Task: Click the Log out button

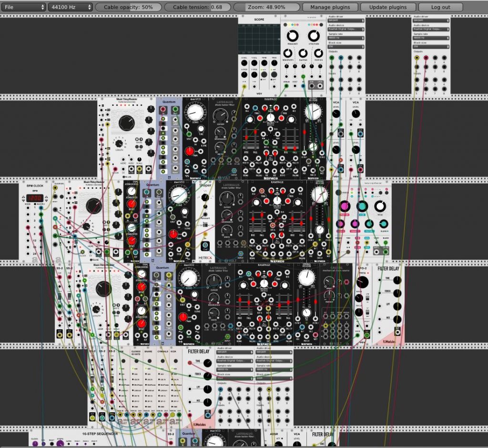Action: [440, 7]
